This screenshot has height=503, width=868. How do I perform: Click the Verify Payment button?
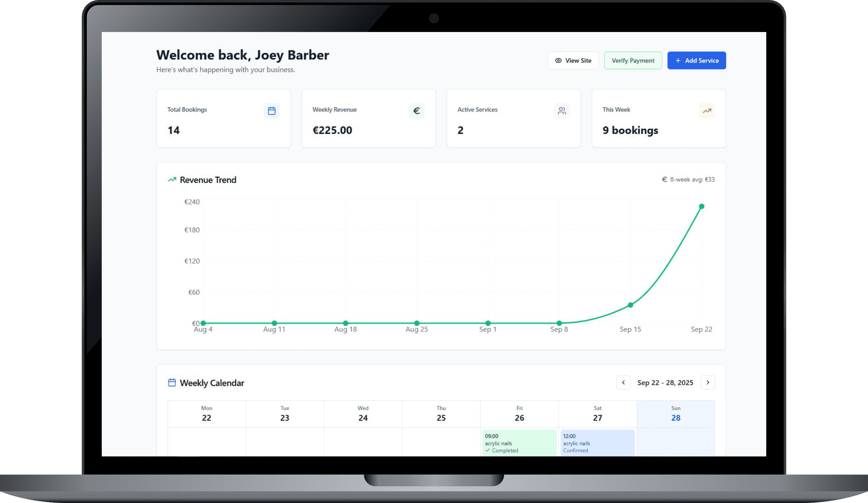(633, 60)
